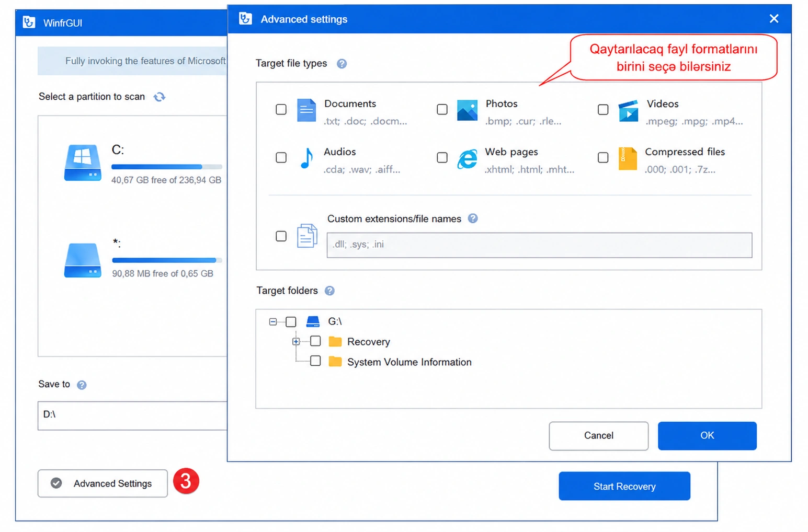Viewport: 808px width, 532px height.
Task: Select the Recovery folder label
Action: coord(369,342)
